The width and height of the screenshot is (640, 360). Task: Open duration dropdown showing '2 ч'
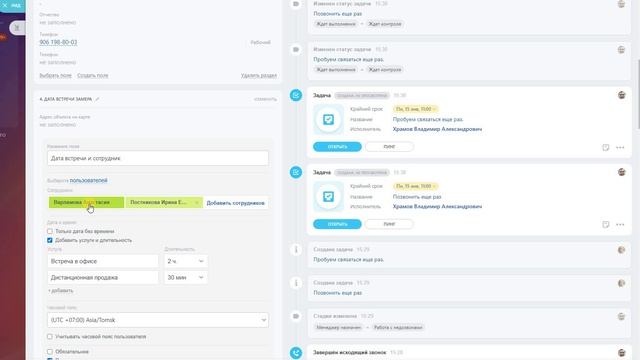(x=186, y=261)
